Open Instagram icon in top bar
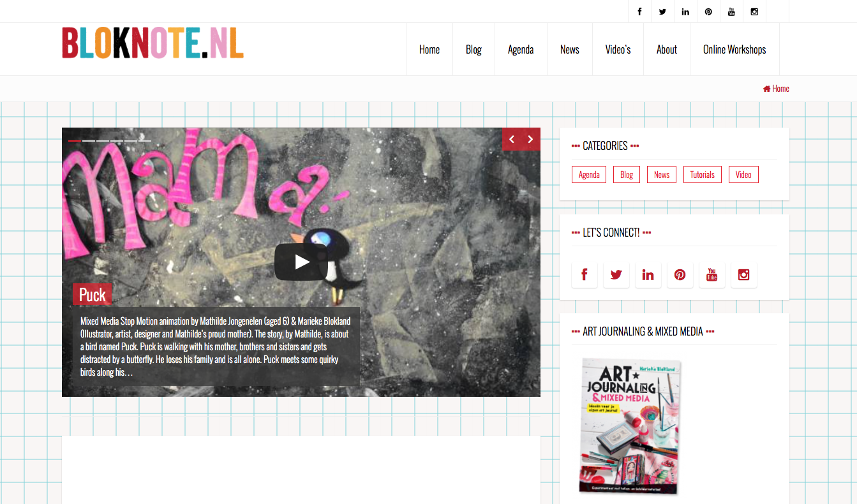The image size is (857, 504). [x=754, y=11]
